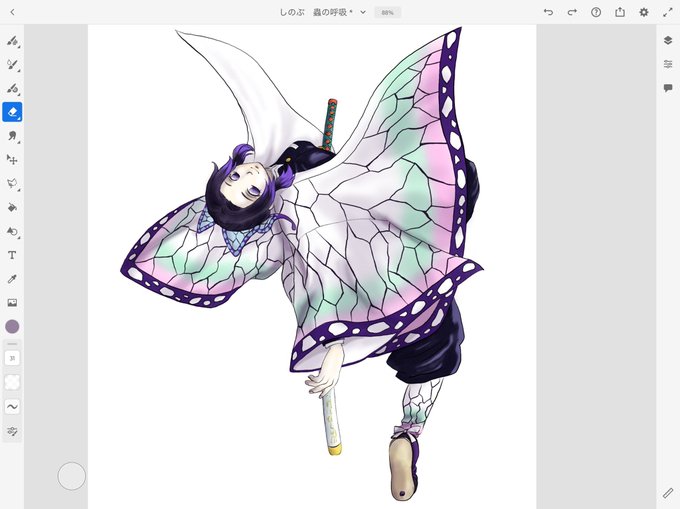Open the app settings gear
Screen dimensions: 680x509
coord(644,12)
